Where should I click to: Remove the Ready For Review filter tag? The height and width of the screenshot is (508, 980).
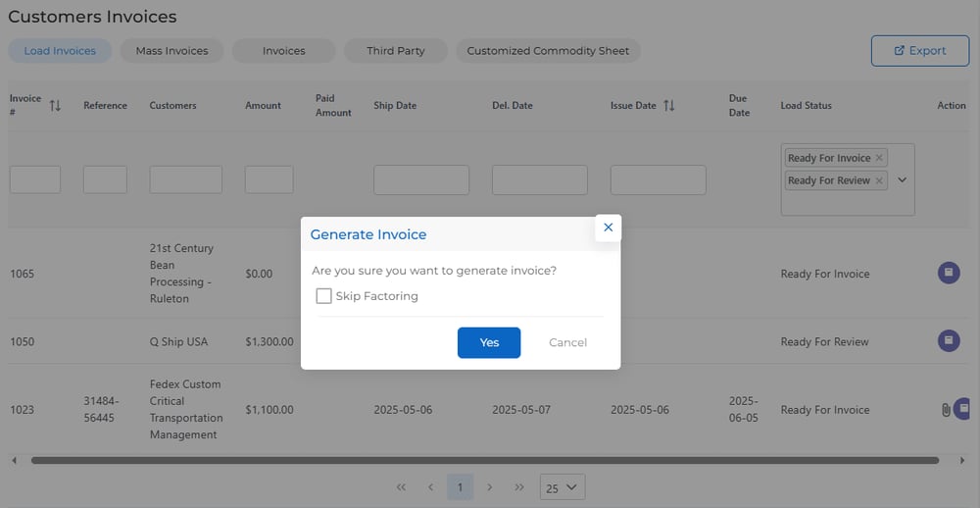pyautogui.click(x=879, y=180)
